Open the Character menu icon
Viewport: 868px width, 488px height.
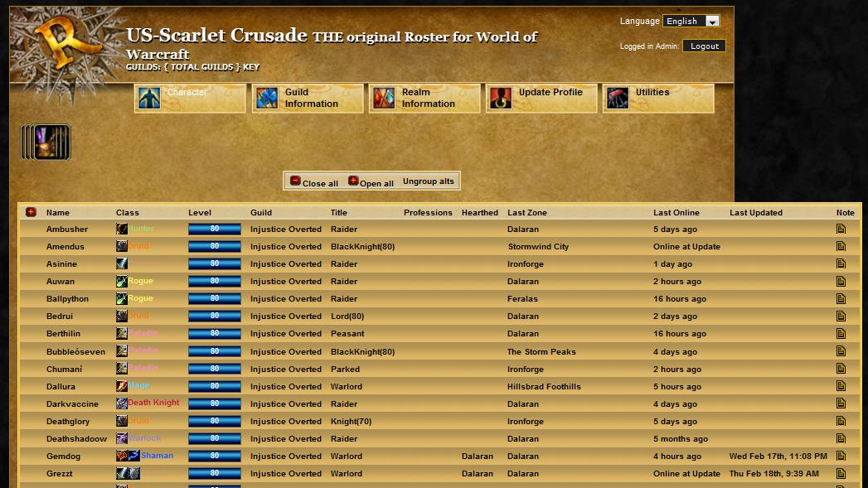point(149,98)
